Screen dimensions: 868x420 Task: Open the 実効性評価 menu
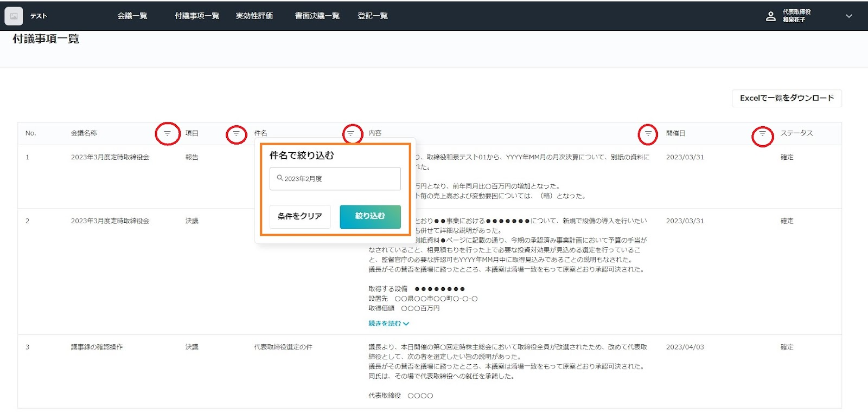[254, 16]
